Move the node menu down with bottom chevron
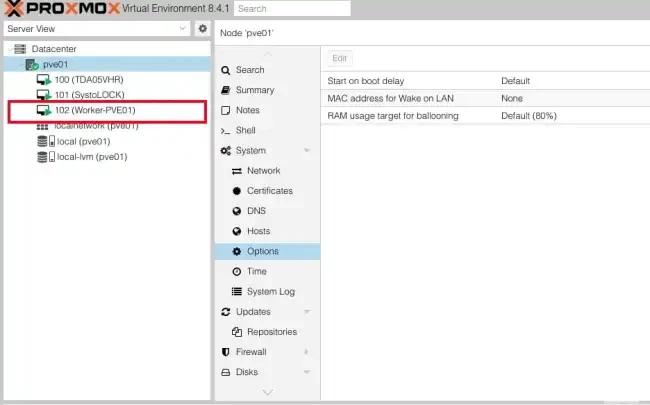650x405 pixels. 268,392
